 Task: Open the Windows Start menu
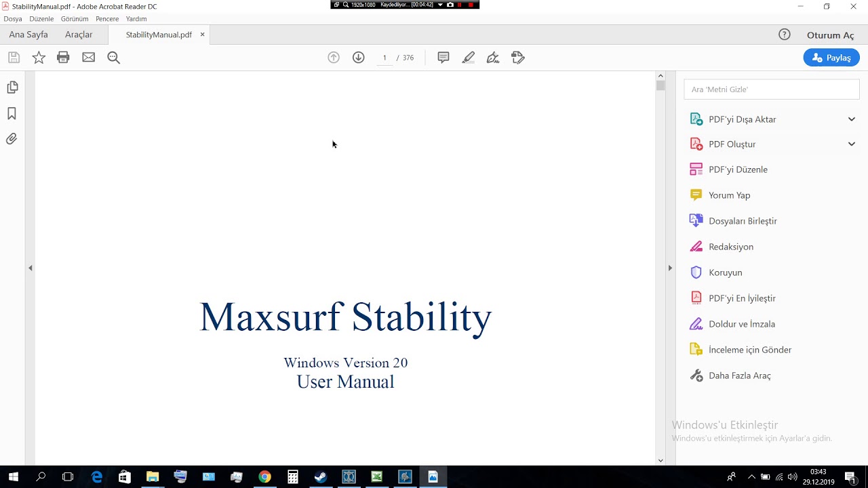coord(13,477)
